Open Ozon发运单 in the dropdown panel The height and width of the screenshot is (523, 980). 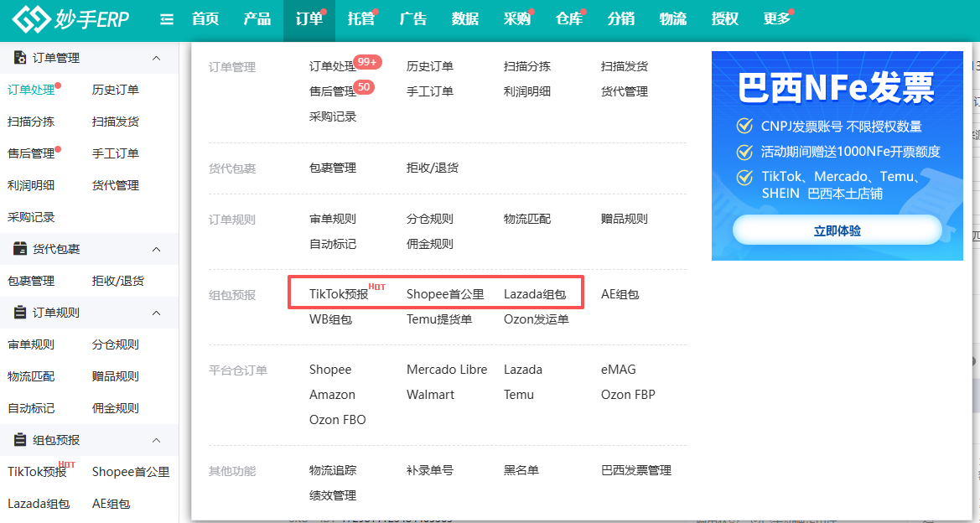click(537, 319)
